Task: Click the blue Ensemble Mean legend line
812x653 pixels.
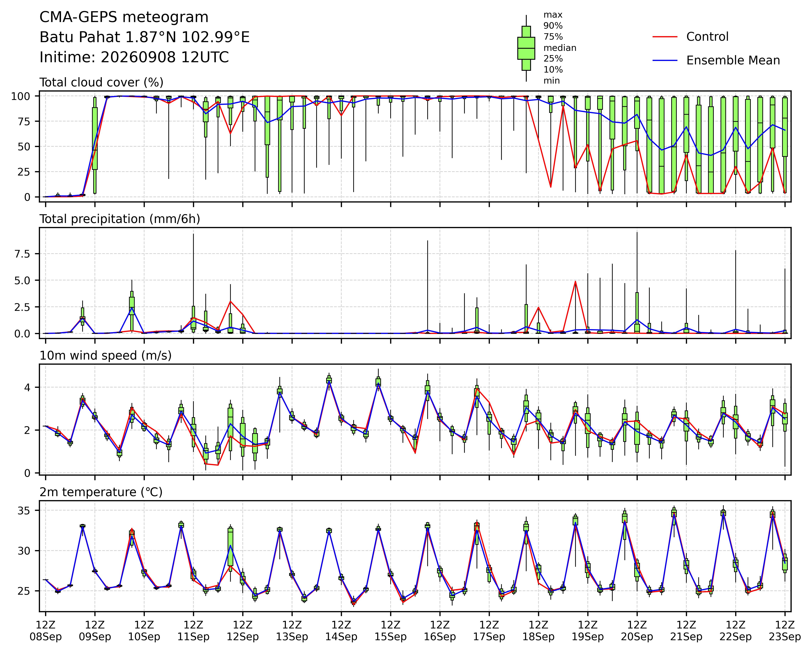Action: [x=665, y=61]
